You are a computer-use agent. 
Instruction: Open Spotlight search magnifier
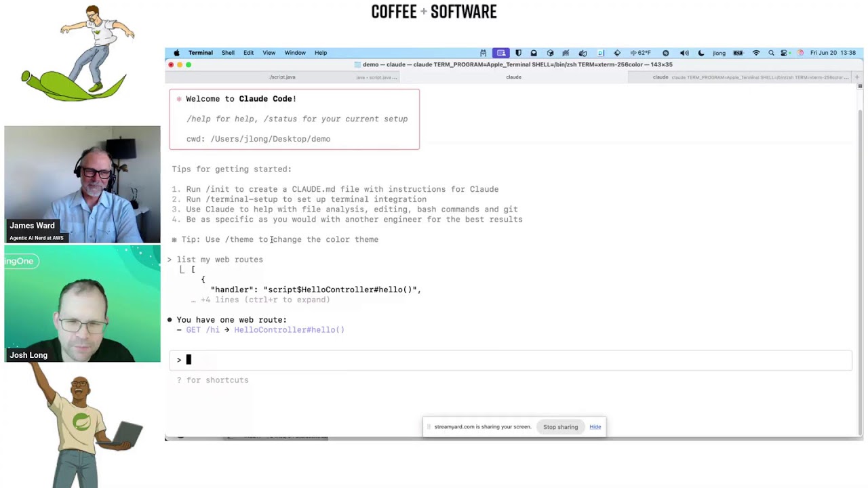click(771, 53)
